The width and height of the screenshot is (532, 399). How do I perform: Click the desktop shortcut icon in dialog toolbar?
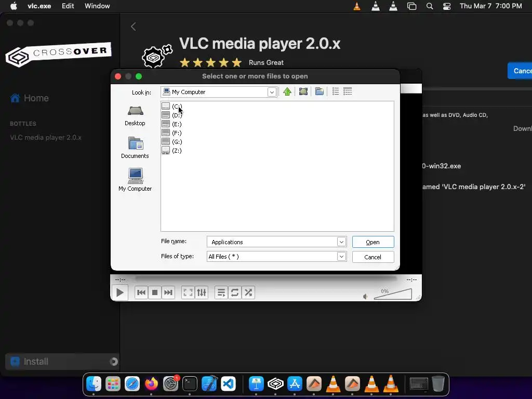pyautogui.click(x=303, y=91)
